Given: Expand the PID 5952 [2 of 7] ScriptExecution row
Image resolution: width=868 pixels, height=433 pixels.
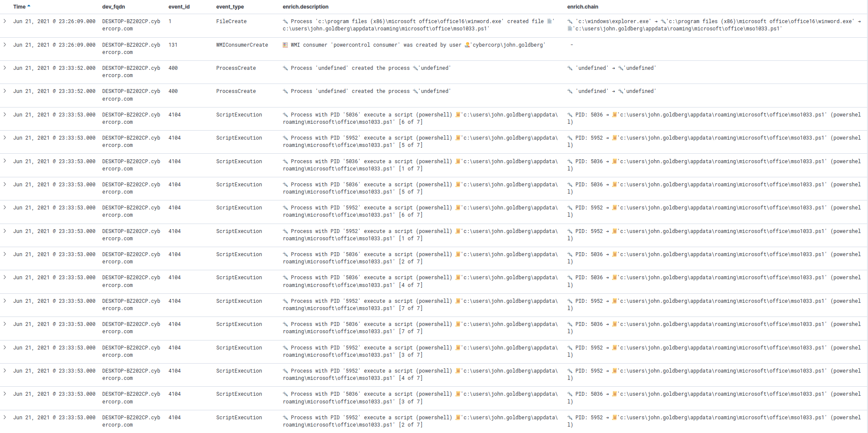Looking at the screenshot, I should point(5,417).
